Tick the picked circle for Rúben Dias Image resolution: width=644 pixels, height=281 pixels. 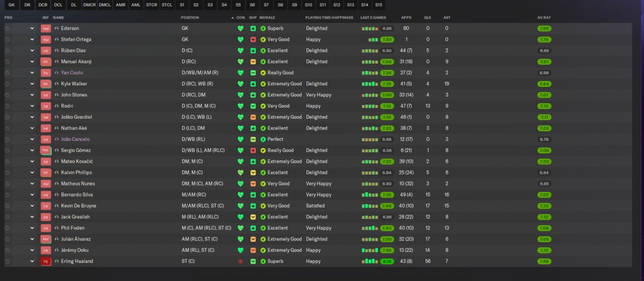pos(7,51)
